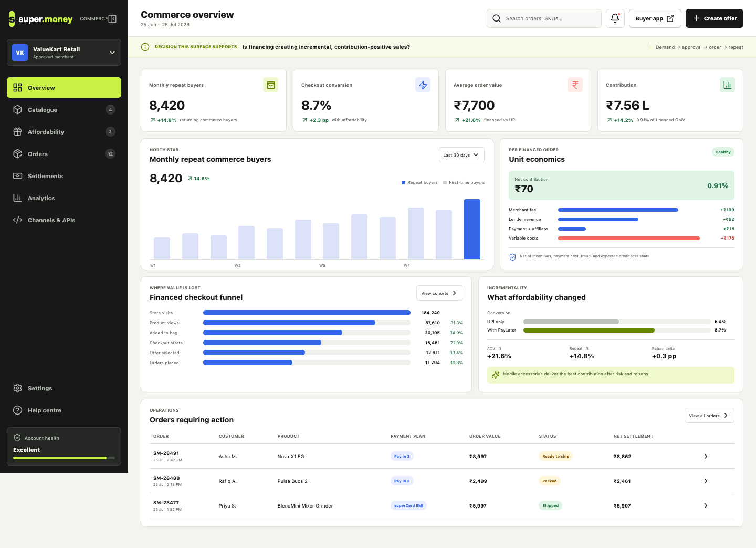Click the sparkle icon beside Mobile accessories insight

(496, 375)
